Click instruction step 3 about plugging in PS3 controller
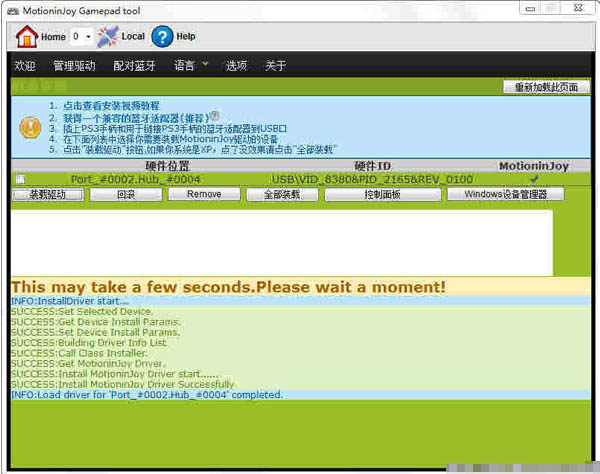The image size is (600, 474). tap(175, 129)
